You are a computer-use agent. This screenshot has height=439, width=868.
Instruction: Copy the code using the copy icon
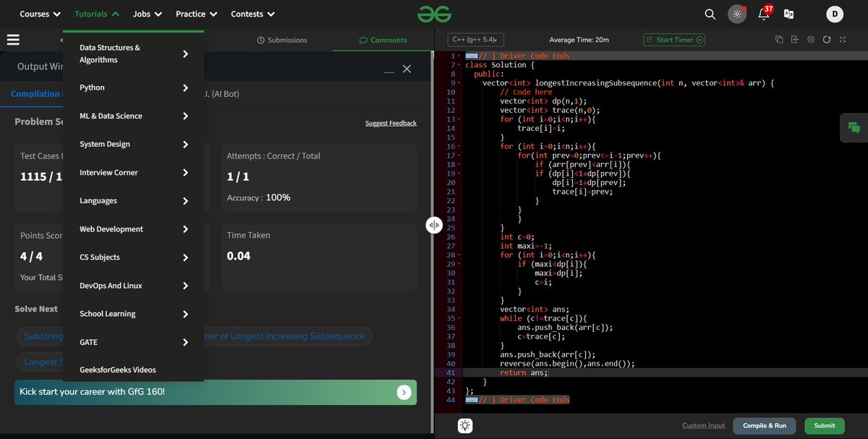pyautogui.click(x=780, y=41)
